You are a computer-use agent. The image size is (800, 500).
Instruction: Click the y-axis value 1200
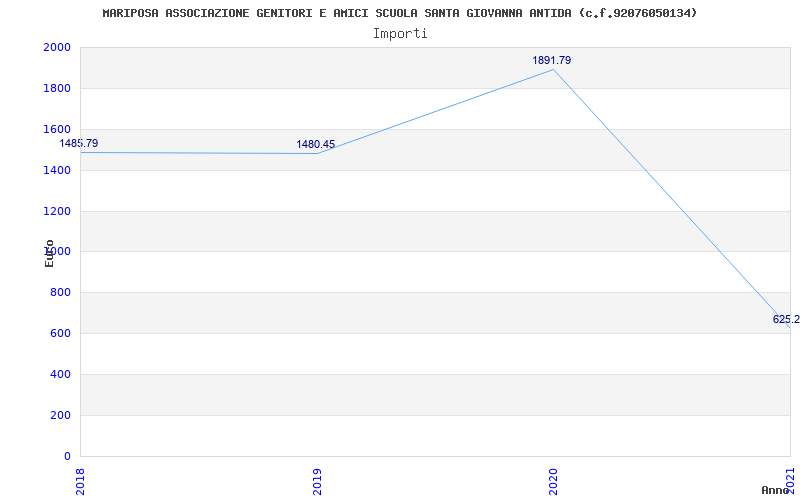pyautogui.click(x=57, y=211)
